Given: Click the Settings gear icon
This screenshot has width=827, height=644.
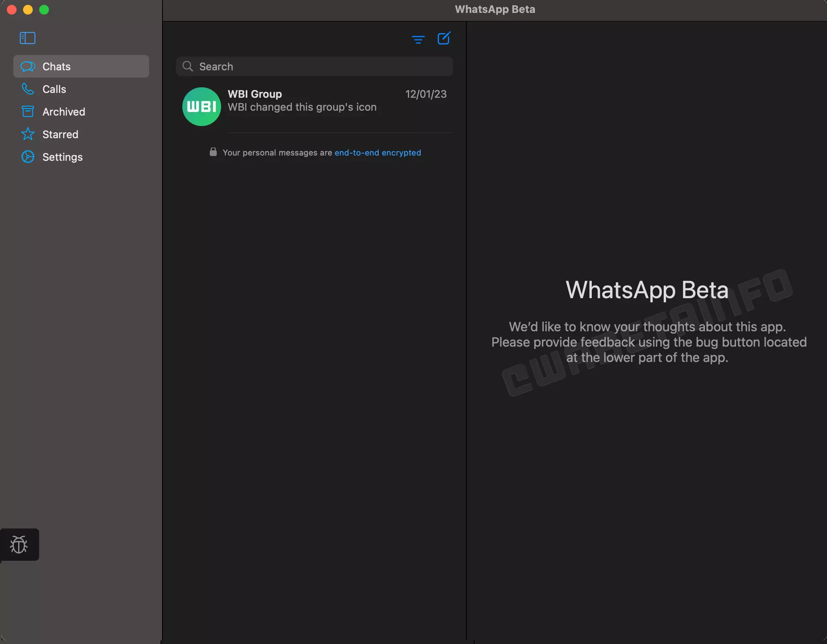Looking at the screenshot, I should 28,157.
